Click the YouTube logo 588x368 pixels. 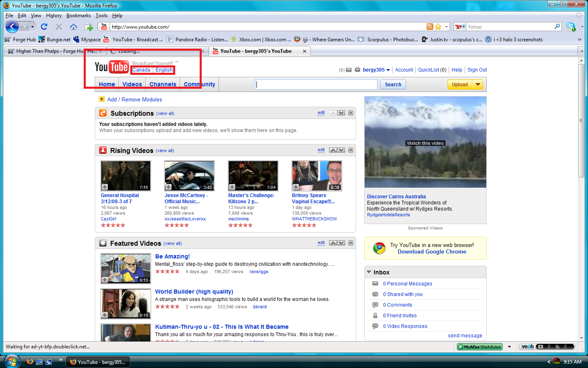point(111,67)
